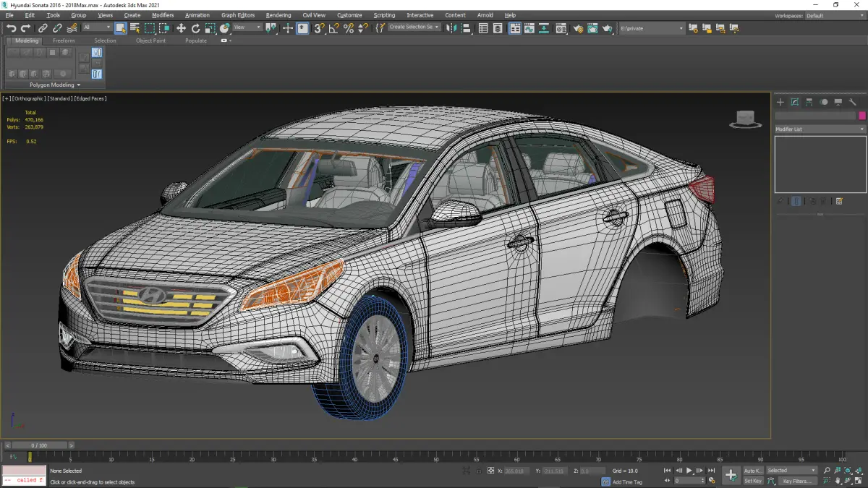
Task: Click the Undo arrow icon
Action: click(x=11, y=28)
